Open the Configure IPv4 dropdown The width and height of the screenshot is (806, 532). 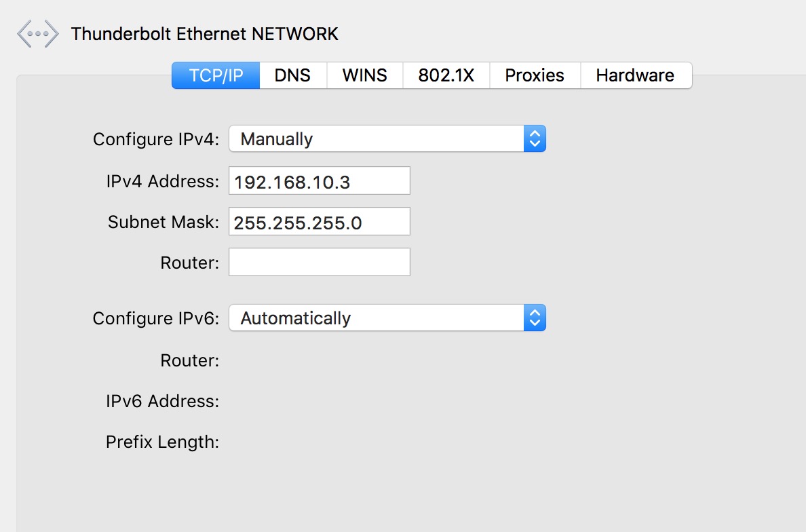coord(387,139)
